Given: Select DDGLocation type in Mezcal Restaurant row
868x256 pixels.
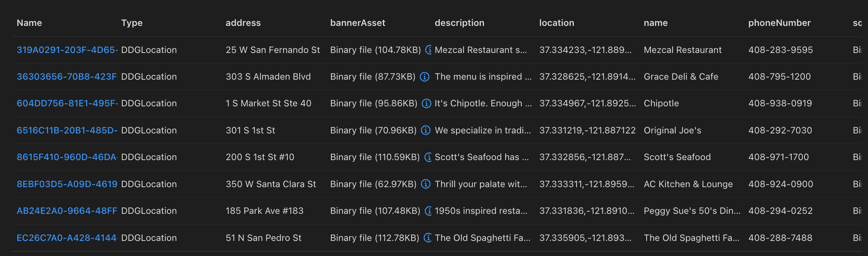Looking at the screenshot, I should pyautogui.click(x=149, y=50).
